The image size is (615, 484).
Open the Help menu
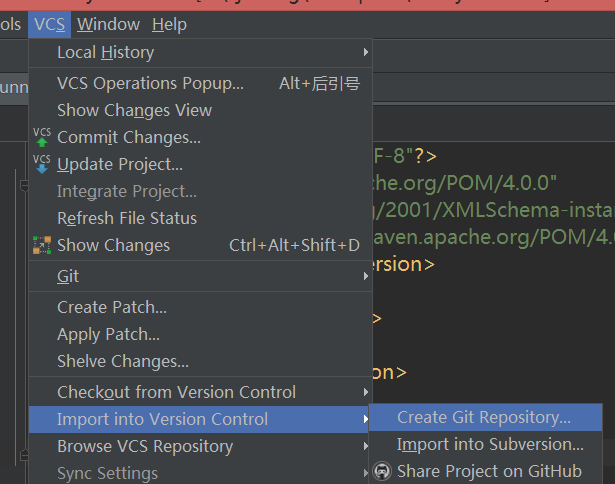(169, 24)
